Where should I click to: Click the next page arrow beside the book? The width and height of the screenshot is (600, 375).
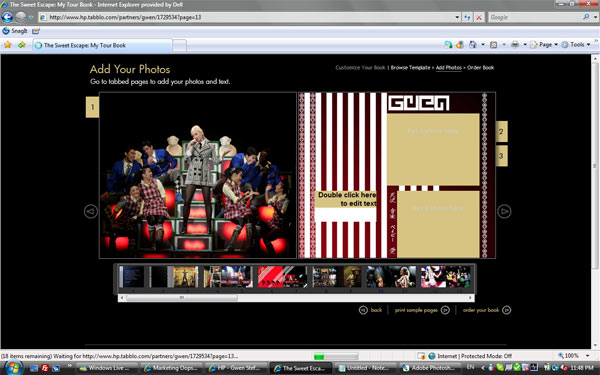coord(504,211)
